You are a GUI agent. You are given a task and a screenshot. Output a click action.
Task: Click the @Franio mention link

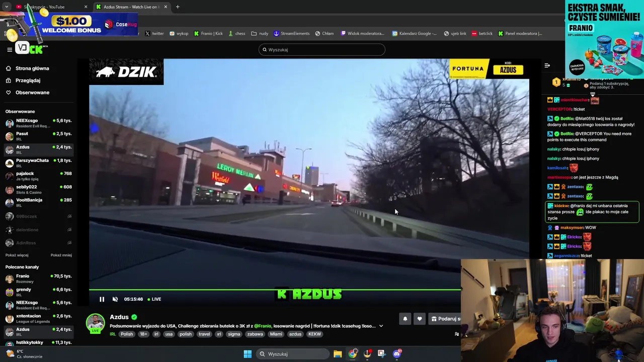point(263,326)
